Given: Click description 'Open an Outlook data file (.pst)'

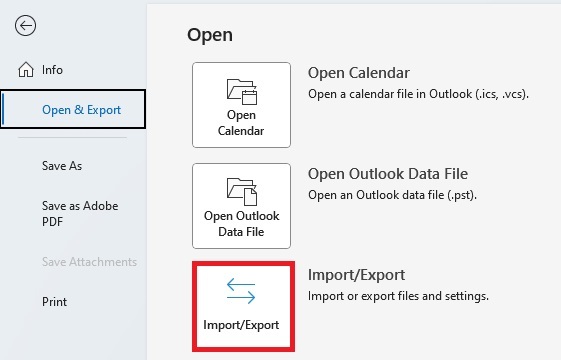Looking at the screenshot, I should pos(392,195).
